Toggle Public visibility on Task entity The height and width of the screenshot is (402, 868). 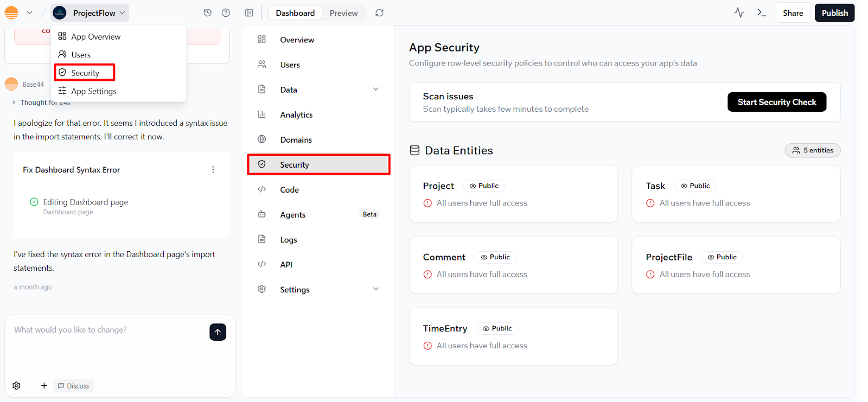[x=695, y=186]
